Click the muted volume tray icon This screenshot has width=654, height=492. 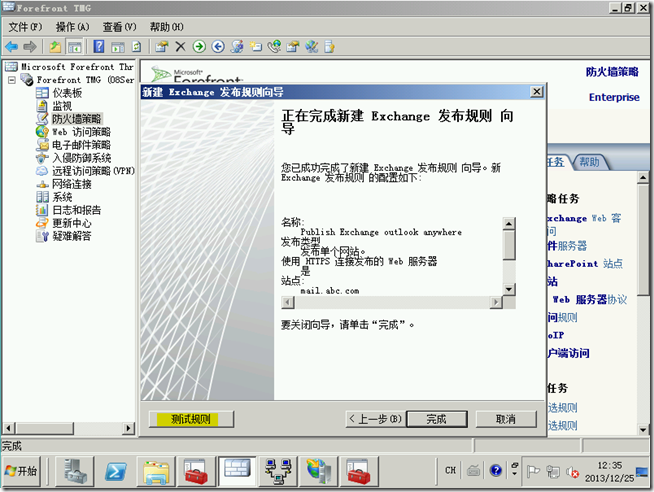(572, 472)
